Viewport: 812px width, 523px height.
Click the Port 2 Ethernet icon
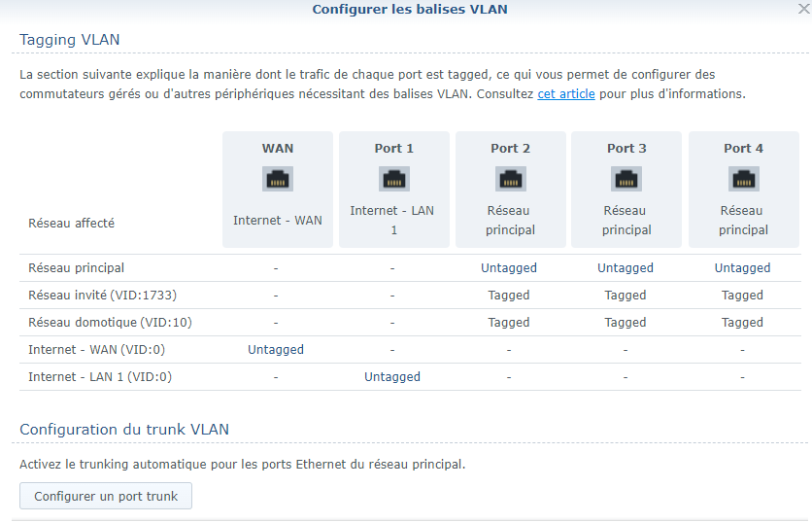(511, 179)
